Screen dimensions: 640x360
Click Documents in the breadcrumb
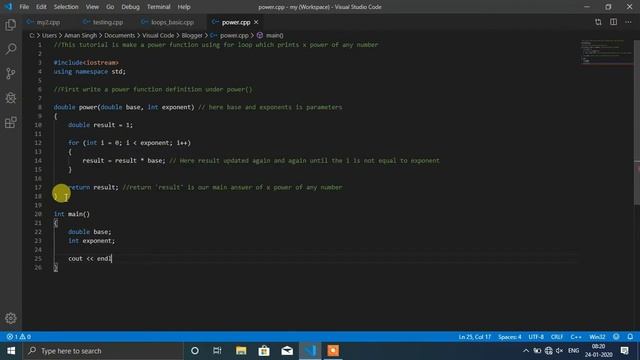tap(120, 36)
